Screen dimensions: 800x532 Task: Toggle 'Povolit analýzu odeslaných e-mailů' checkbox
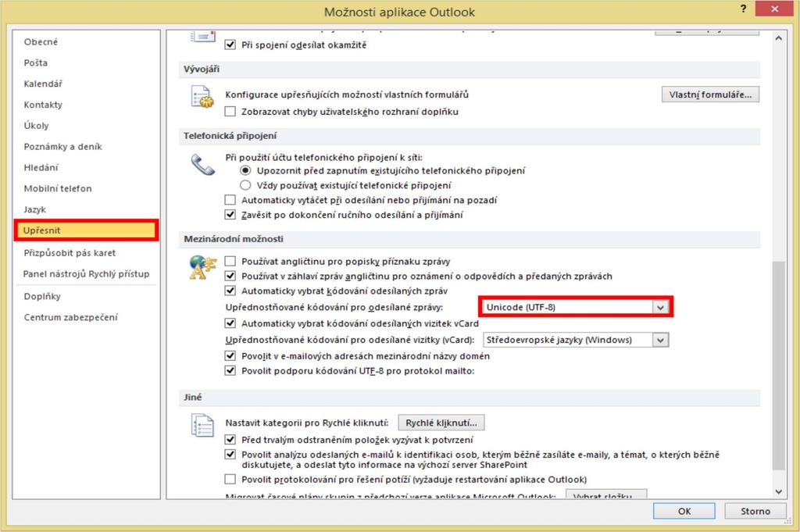click(x=230, y=455)
